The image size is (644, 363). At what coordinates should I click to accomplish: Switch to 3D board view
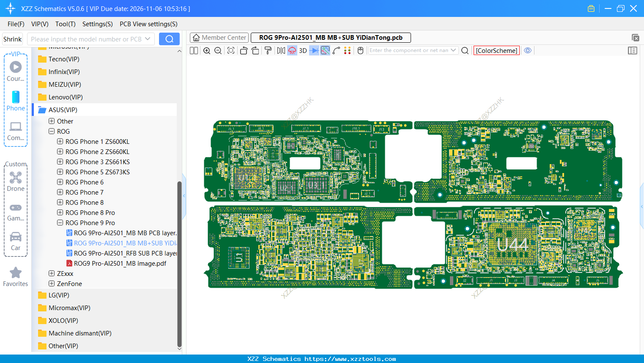coord(303,50)
